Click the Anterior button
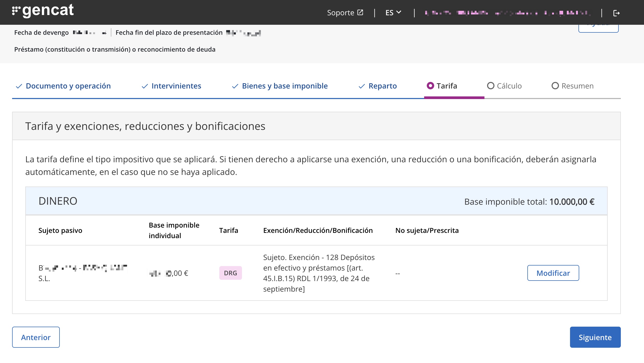This screenshot has height=363, width=644. [36, 337]
